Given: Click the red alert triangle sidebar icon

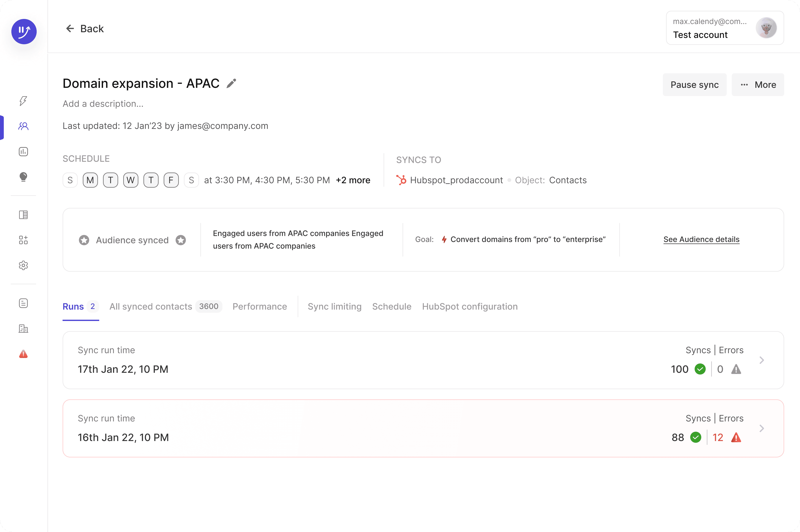Looking at the screenshot, I should coord(23,354).
